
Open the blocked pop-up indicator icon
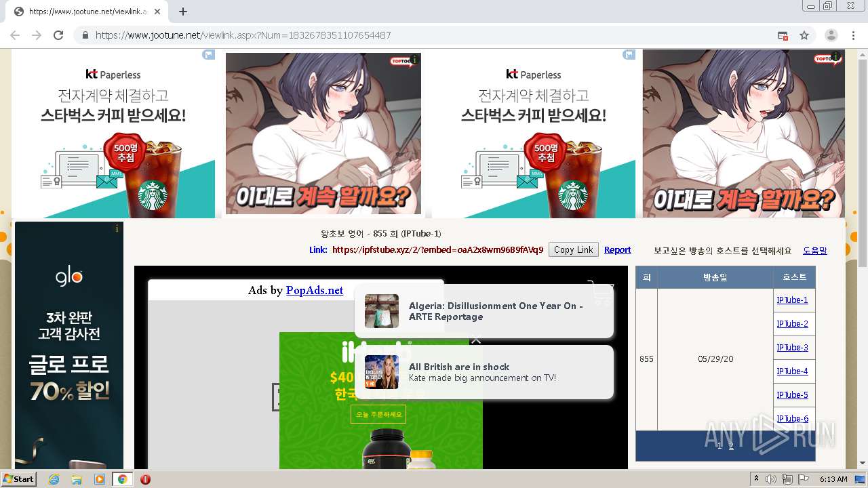[x=783, y=35]
